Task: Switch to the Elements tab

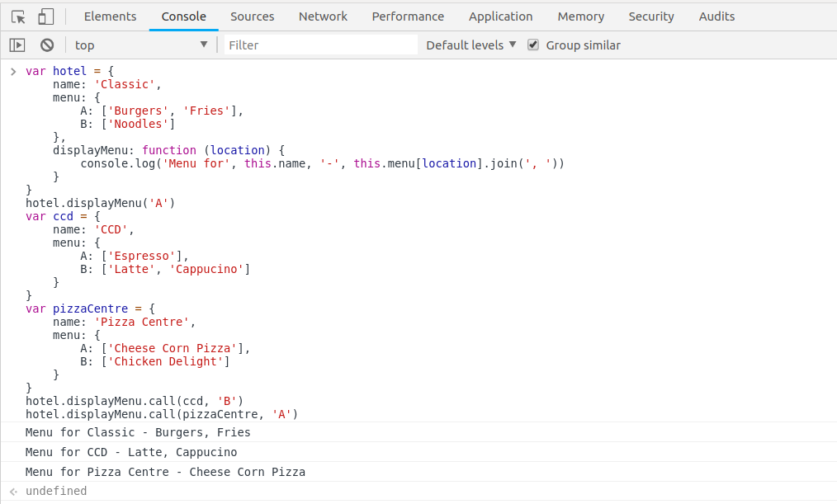Action: click(x=110, y=16)
